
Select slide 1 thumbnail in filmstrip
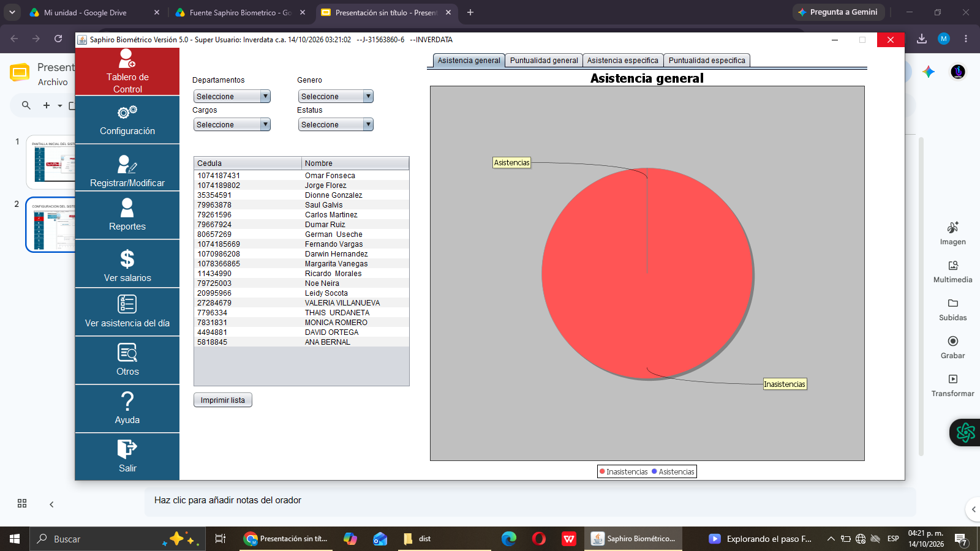(x=51, y=162)
